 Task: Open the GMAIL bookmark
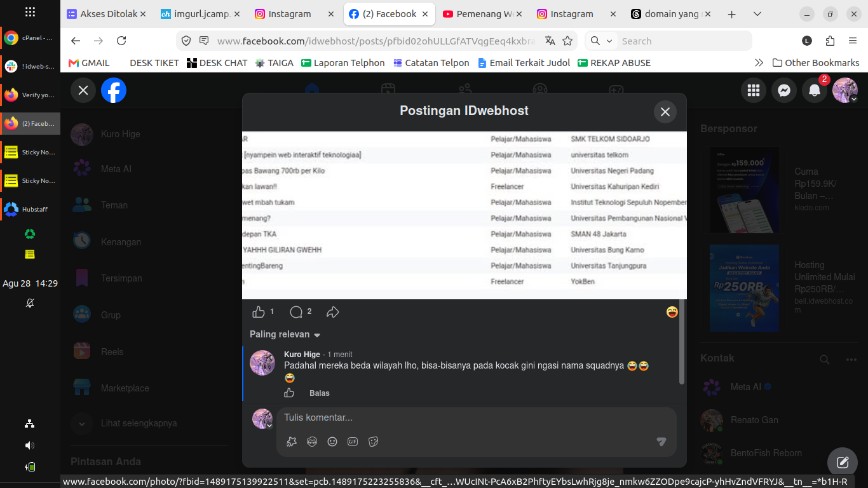89,63
